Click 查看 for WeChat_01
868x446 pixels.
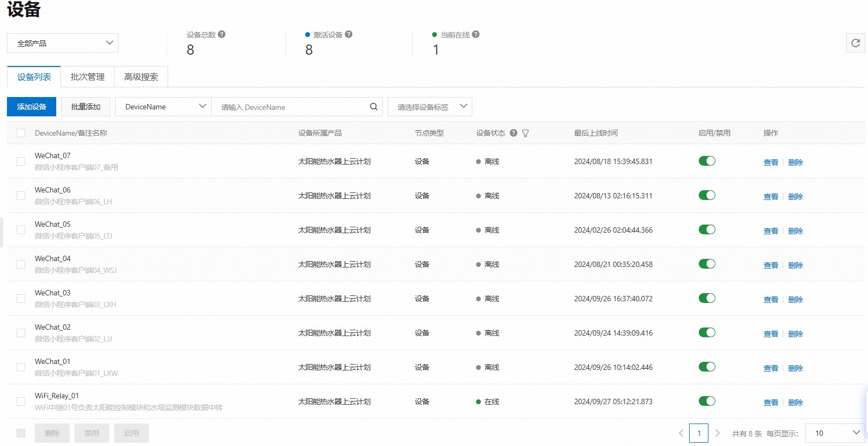(771, 368)
